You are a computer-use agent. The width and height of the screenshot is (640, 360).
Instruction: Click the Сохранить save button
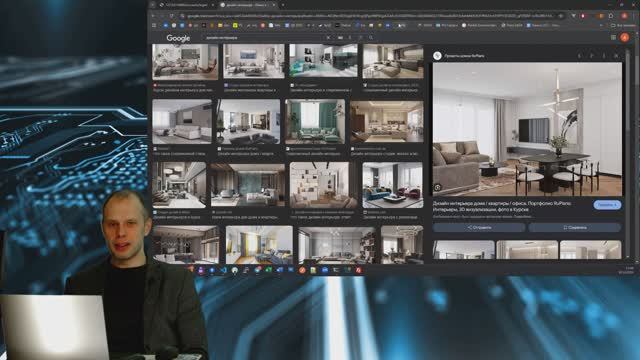pyautogui.click(x=574, y=227)
